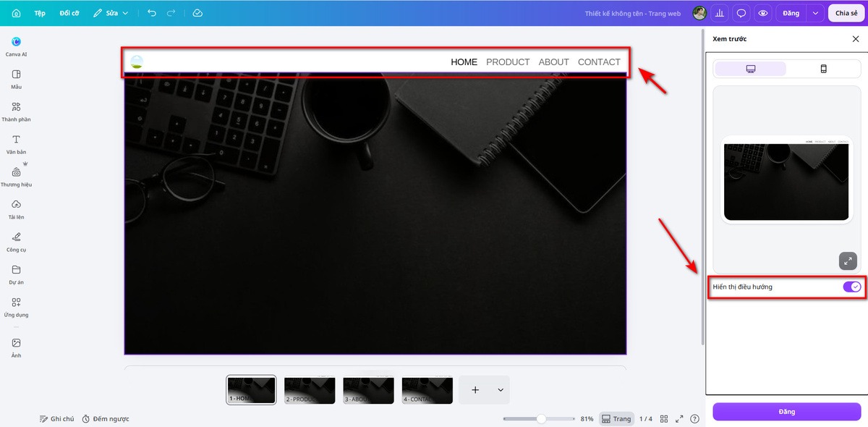Click CONTACT in the website navigation

click(599, 62)
